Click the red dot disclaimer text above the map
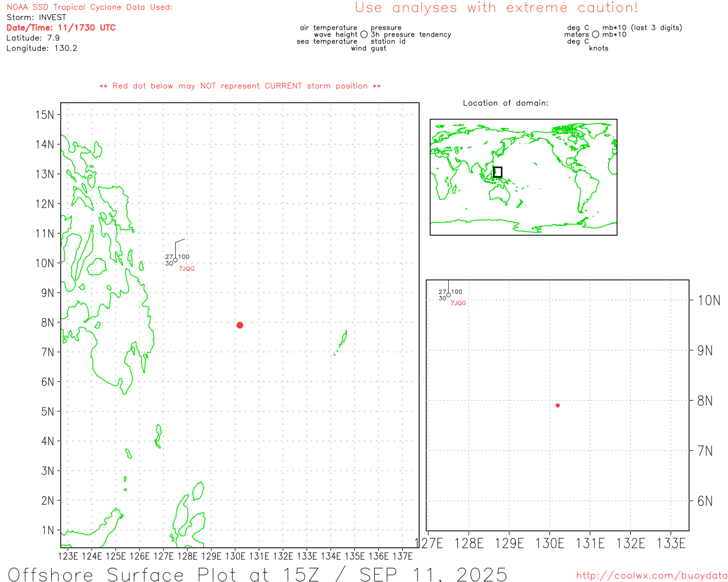 coord(240,86)
